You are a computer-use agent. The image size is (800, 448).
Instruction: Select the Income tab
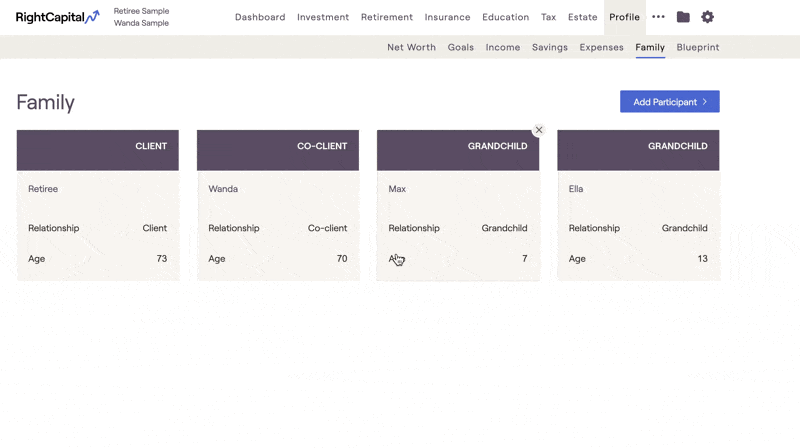[x=503, y=47]
